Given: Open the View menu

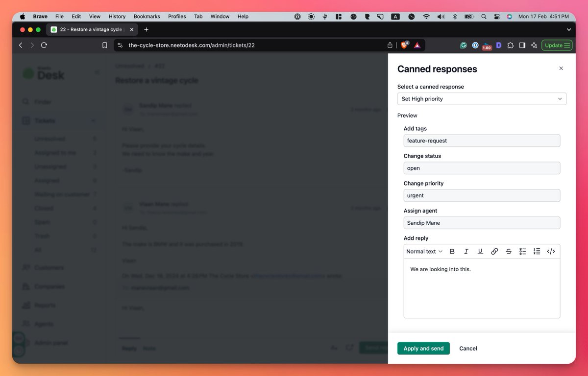Looking at the screenshot, I should click(x=95, y=16).
